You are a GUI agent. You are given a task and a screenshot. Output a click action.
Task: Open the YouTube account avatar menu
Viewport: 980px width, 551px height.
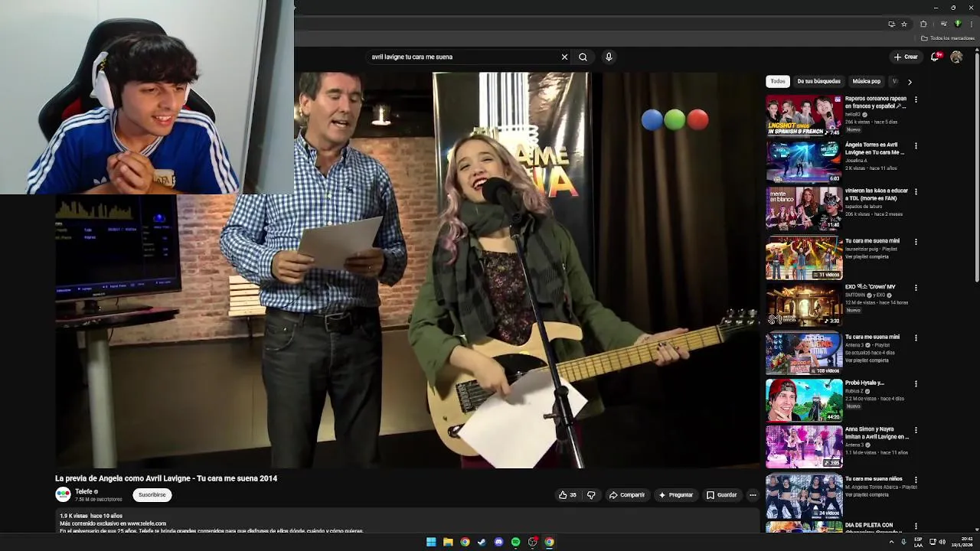[x=956, y=57]
